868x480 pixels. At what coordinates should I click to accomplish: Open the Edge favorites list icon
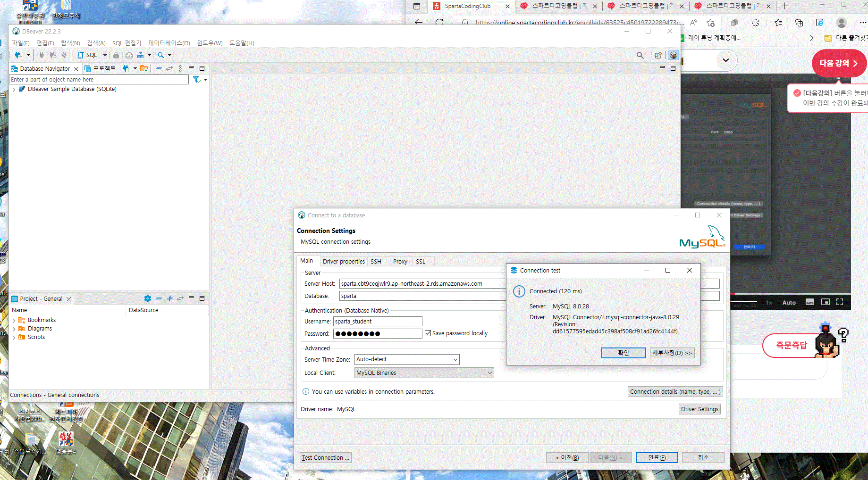[778, 23]
